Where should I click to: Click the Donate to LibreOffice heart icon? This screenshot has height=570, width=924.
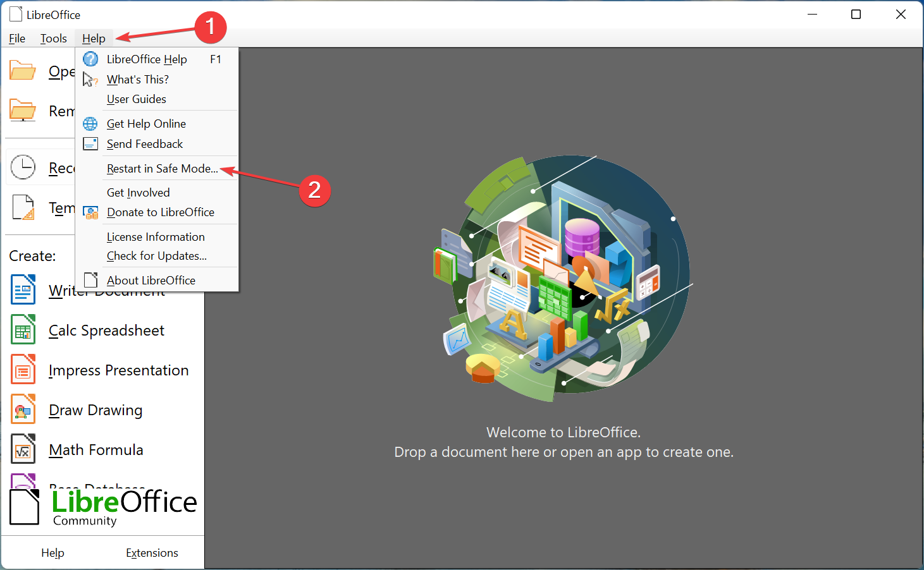90,212
